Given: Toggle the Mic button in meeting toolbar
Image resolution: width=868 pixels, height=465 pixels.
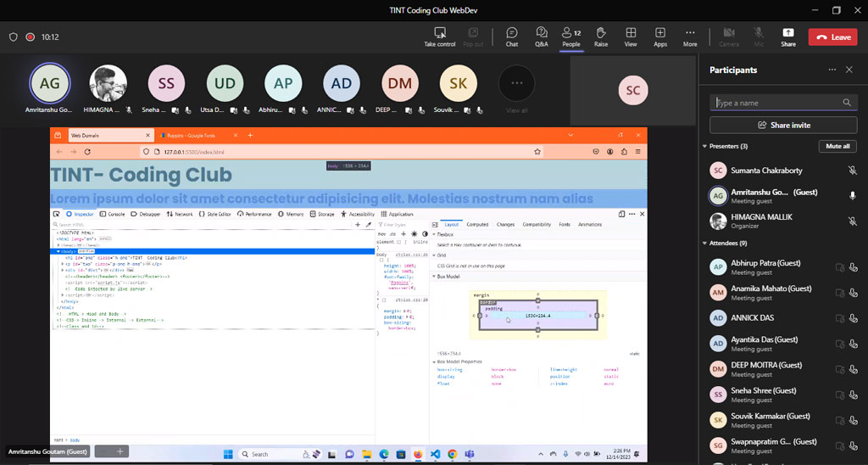Looking at the screenshot, I should (x=759, y=36).
